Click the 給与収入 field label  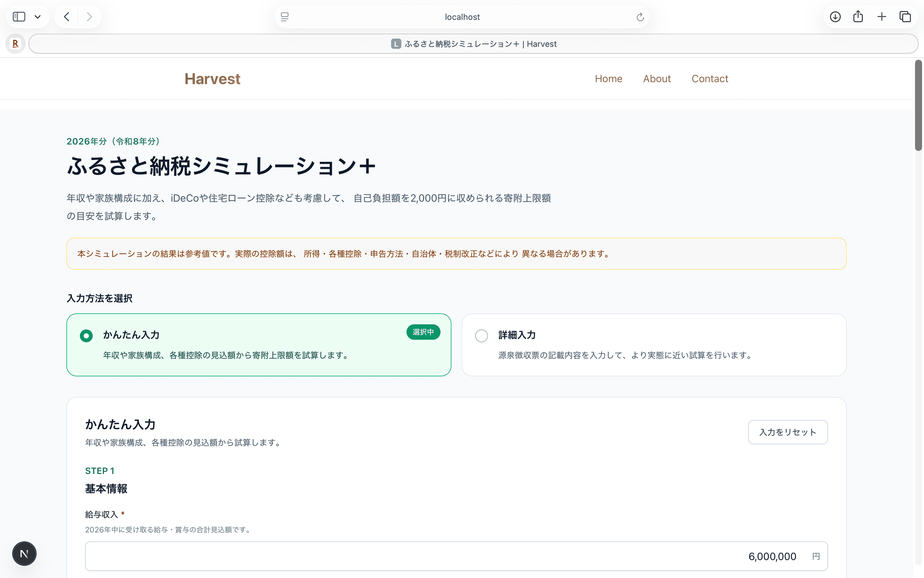tap(102, 514)
